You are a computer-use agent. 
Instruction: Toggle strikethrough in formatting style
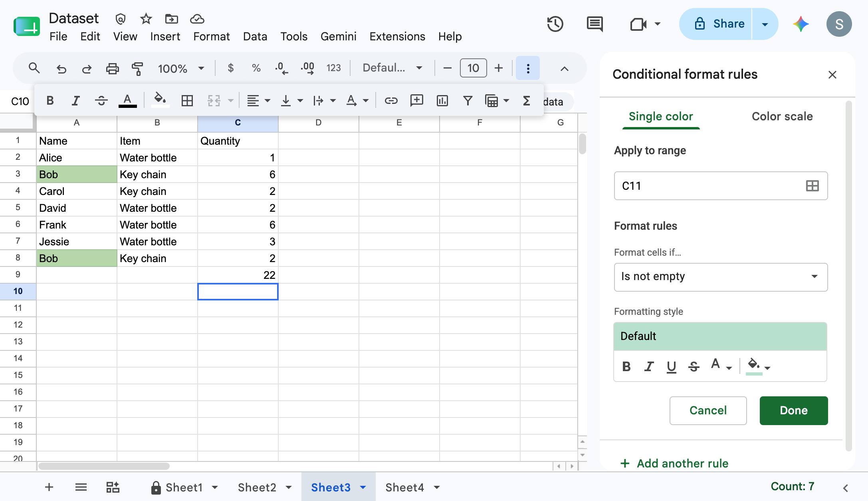(694, 366)
